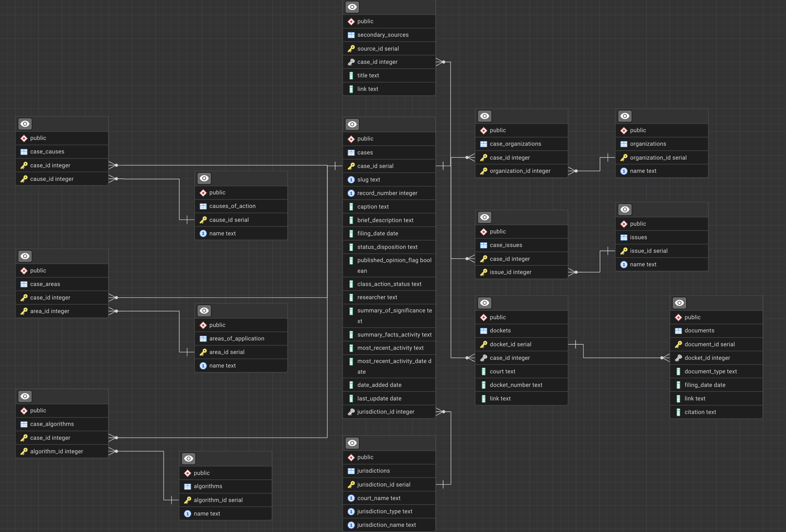Screen dimensions: 786x532
Task: Toggle eye icon on documents table
Action: point(679,303)
